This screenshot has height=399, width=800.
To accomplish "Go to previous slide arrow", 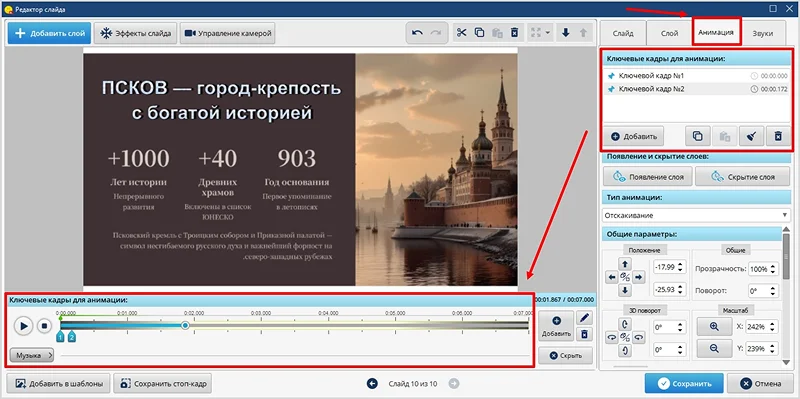I will click(x=372, y=383).
